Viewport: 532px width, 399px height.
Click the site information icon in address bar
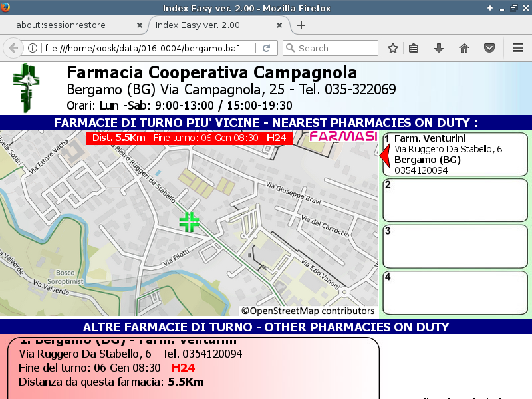pyautogui.click(x=33, y=48)
